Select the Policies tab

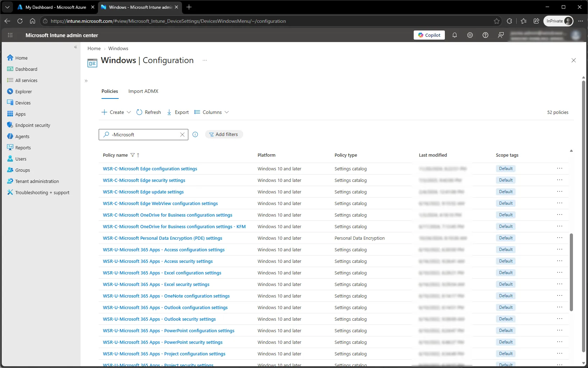coord(110,91)
